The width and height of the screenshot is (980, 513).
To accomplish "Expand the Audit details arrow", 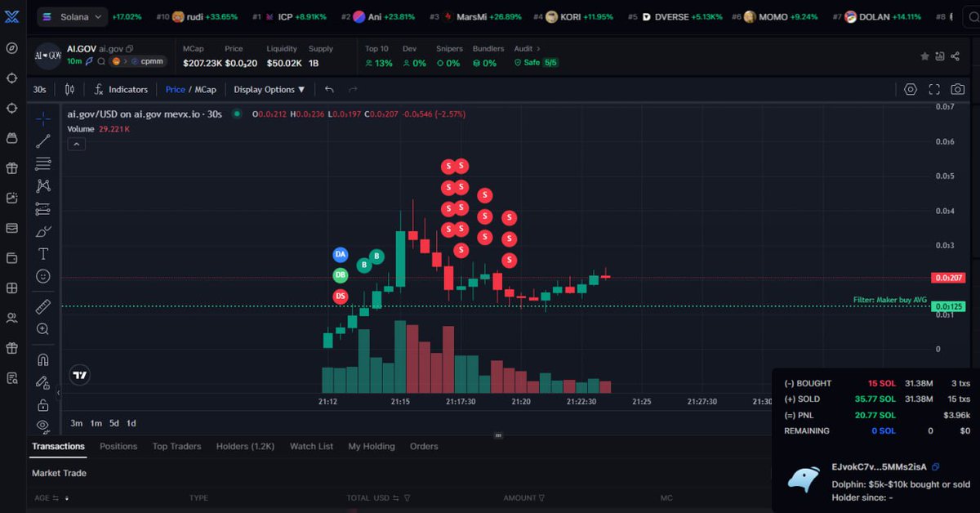I will [538, 49].
